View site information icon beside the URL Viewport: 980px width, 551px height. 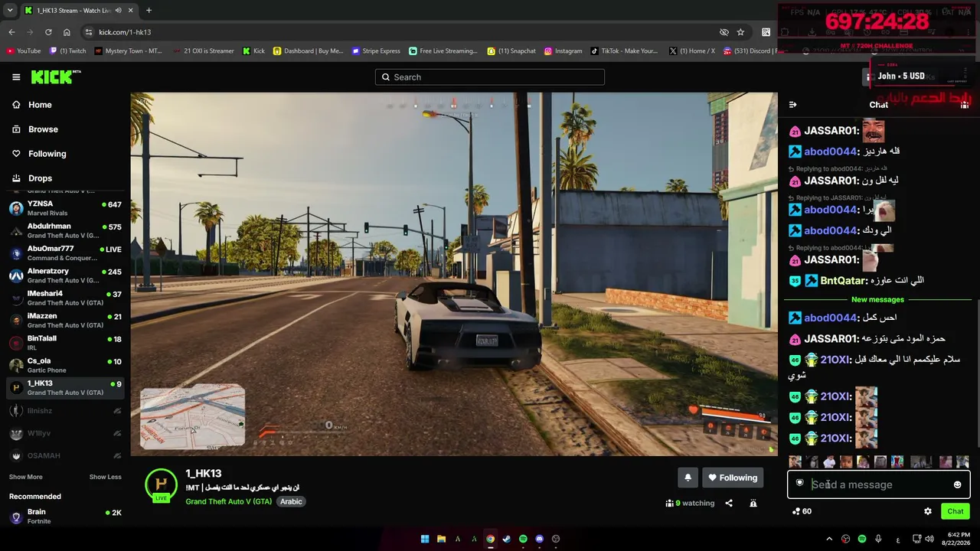click(89, 32)
